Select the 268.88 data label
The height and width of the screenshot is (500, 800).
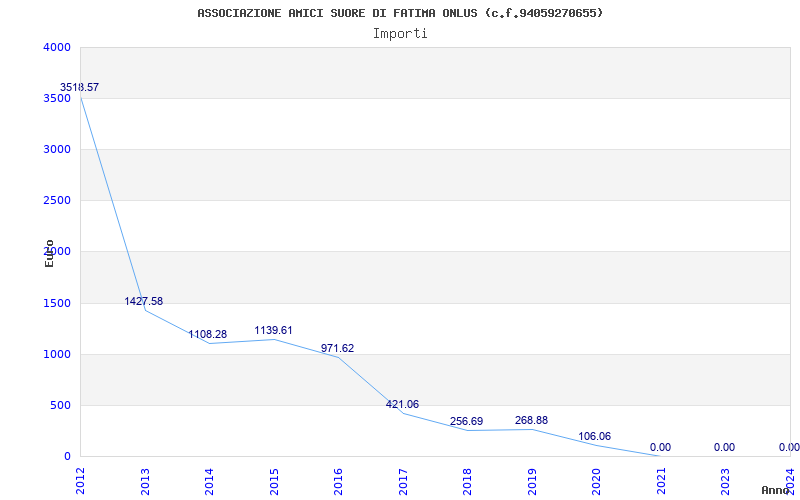tap(531, 420)
